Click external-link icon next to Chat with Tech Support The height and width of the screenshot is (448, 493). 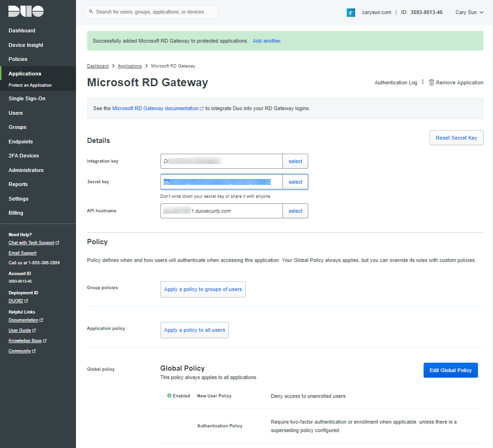[58, 243]
